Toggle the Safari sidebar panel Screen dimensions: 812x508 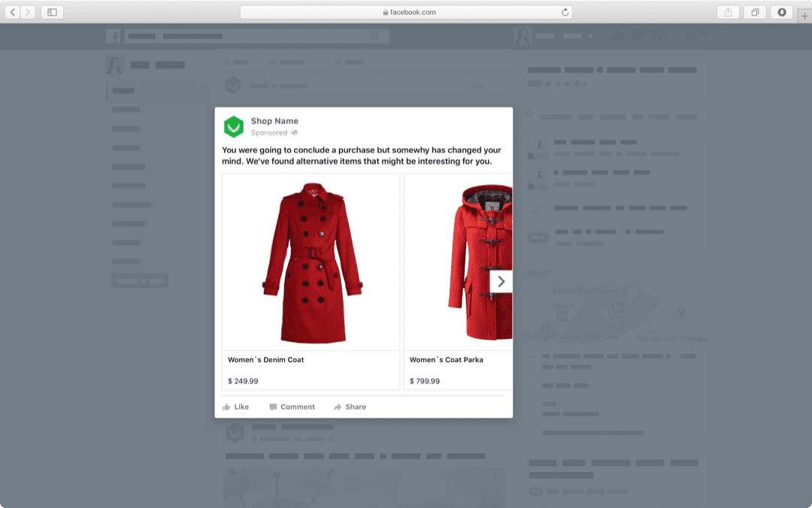tap(52, 13)
